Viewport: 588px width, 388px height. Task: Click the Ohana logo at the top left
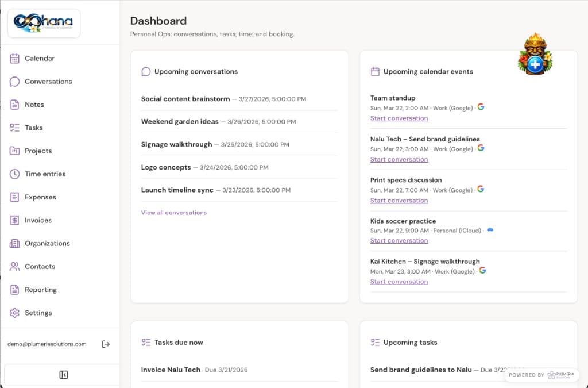(x=43, y=23)
